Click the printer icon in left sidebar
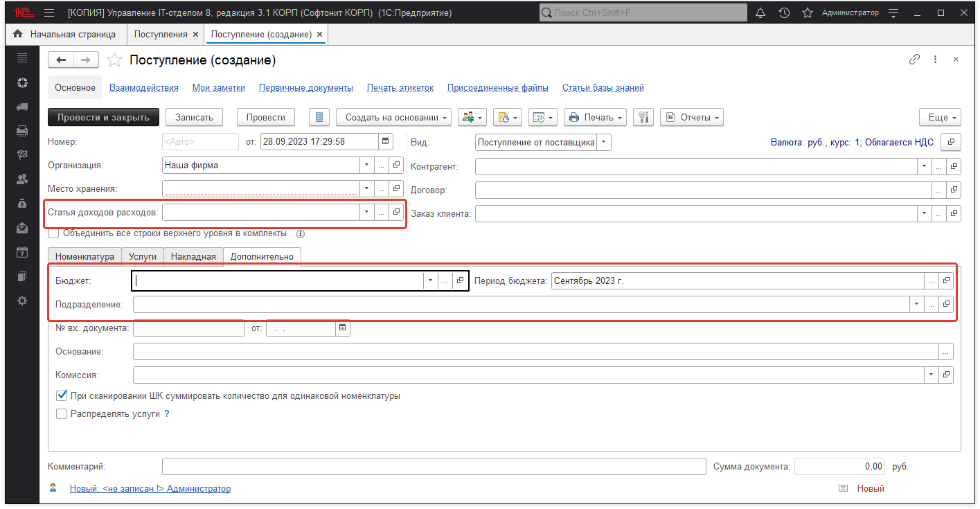The height and width of the screenshot is (509, 980). (x=22, y=130)
